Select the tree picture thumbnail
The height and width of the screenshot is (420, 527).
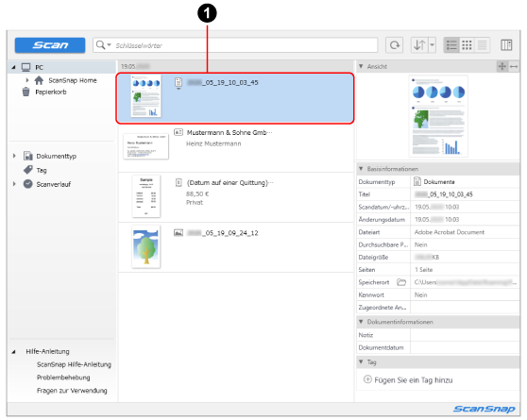(145, 247)
